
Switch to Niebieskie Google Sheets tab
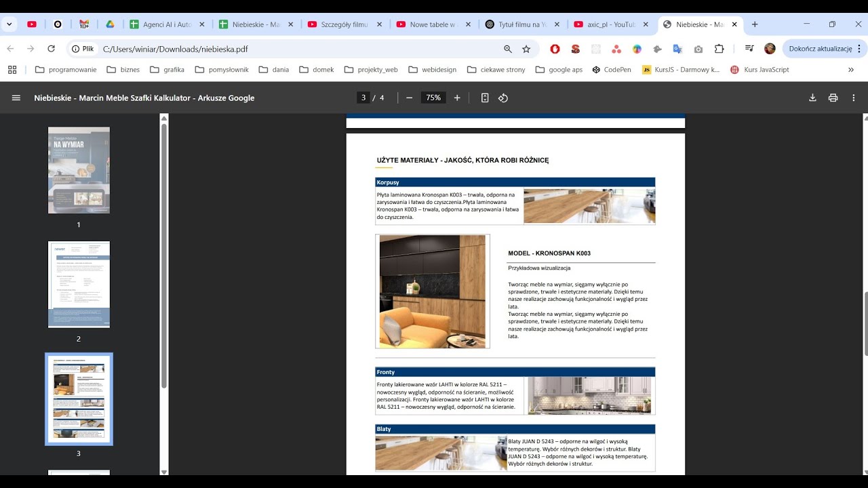point(256,24)
